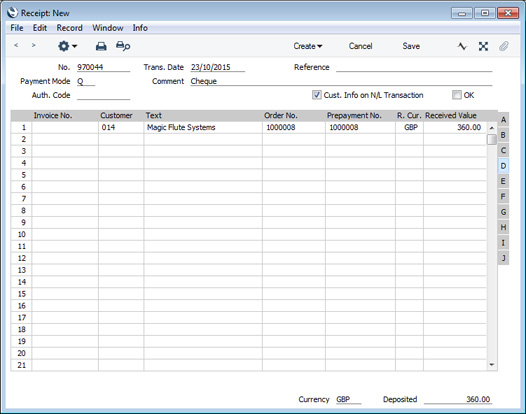Open the Window menu
The image size is (526, 414).
(x=108, y=28)
